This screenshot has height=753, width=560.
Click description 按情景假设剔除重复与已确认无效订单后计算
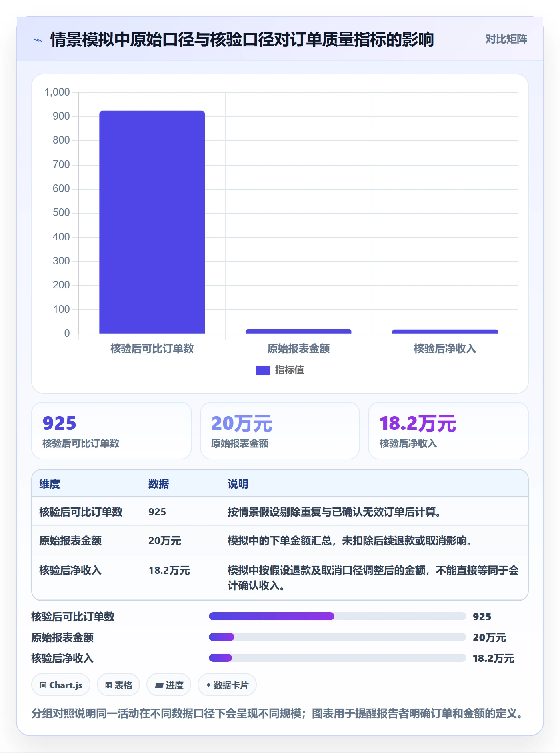[334, 512]
